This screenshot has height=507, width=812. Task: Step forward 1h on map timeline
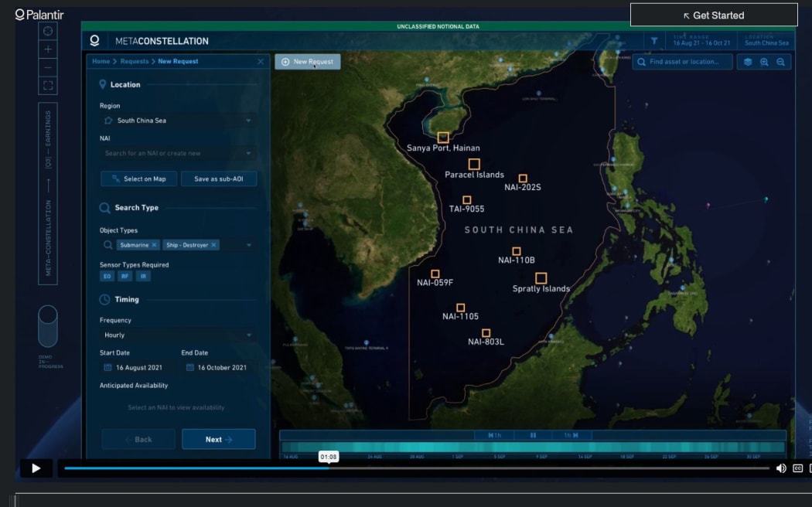click(x=571, y=436)
